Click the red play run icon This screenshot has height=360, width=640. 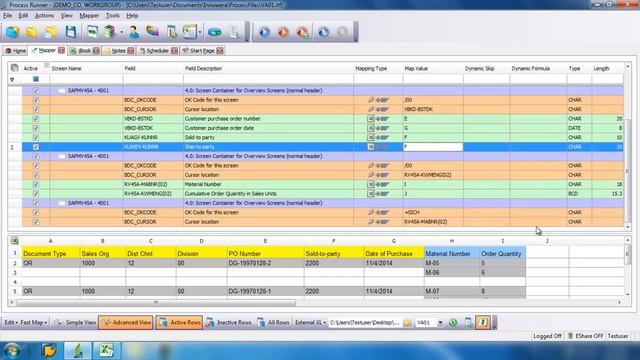283,32
